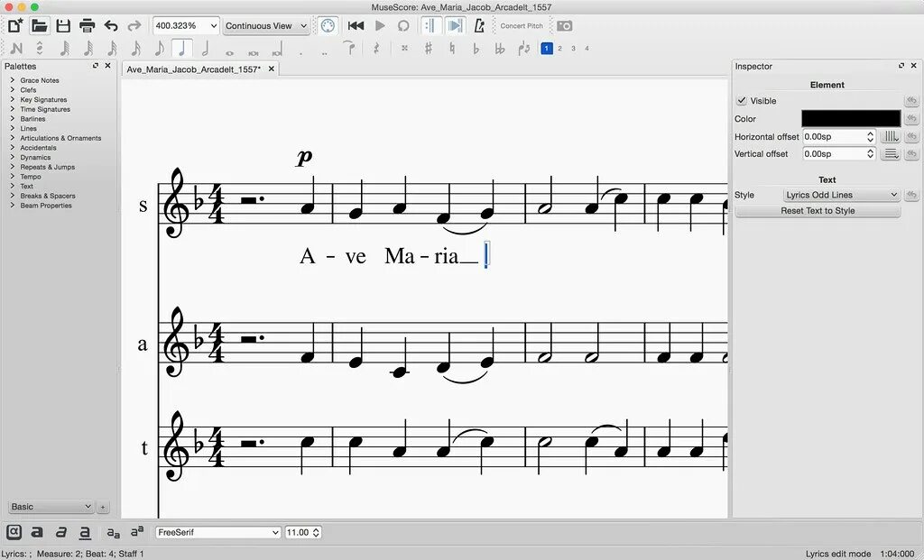Screen dimensions: 924x560
Task: Select the whole note duration
Action: [229, 51]
